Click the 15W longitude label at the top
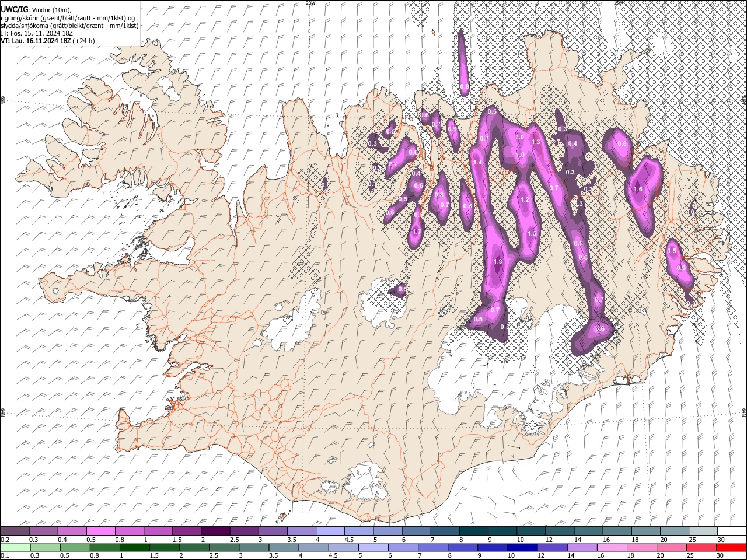The height and width of the screenshot is (560, 747). [x=617, y=3]
